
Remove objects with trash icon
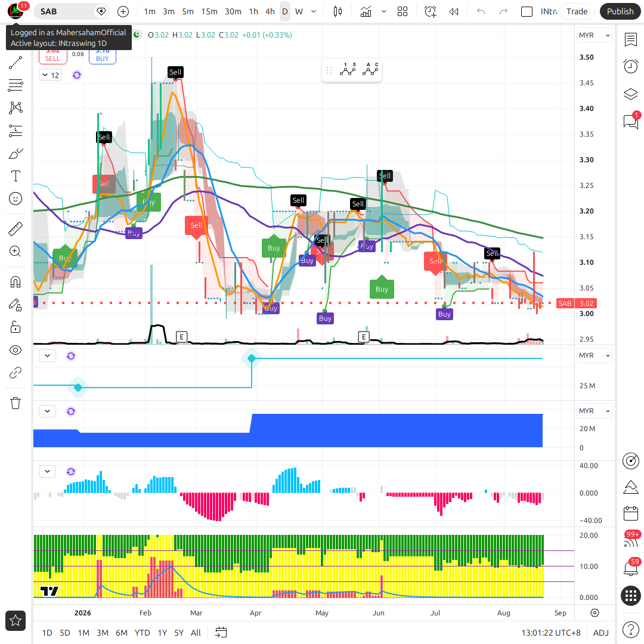(15, 403)
